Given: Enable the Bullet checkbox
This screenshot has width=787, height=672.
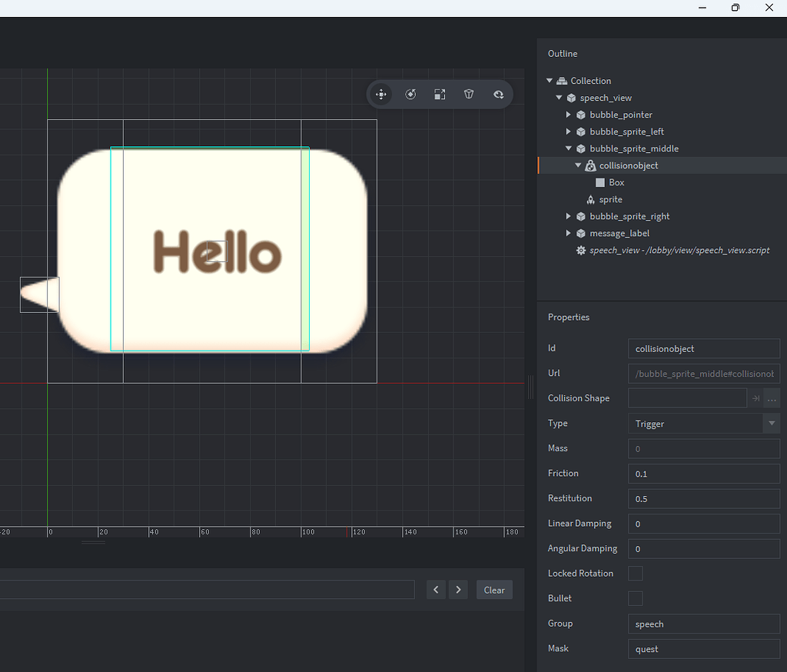Looking at the screenshot, I should pyautogui.click(x=636, y=598).
